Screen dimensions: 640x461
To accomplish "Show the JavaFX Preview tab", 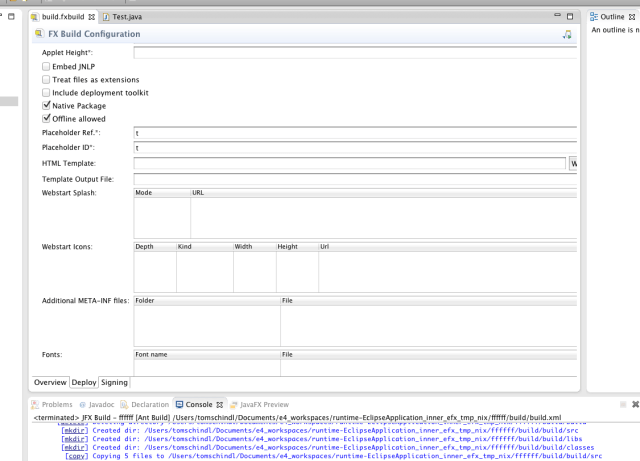I will [x=259, y=404].
